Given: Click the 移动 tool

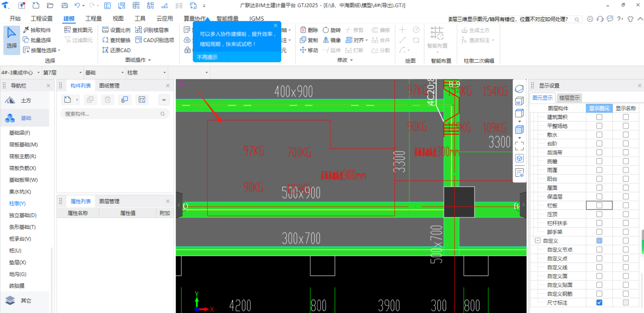Looking at the screenshot, I should pos(309,50).
